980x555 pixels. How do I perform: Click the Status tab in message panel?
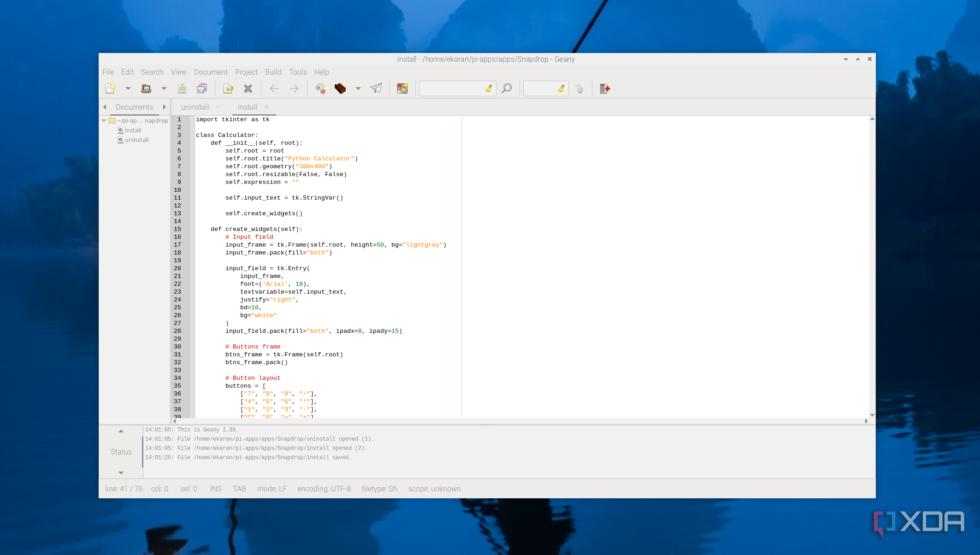pyautogui.click(x=121, y=452)
